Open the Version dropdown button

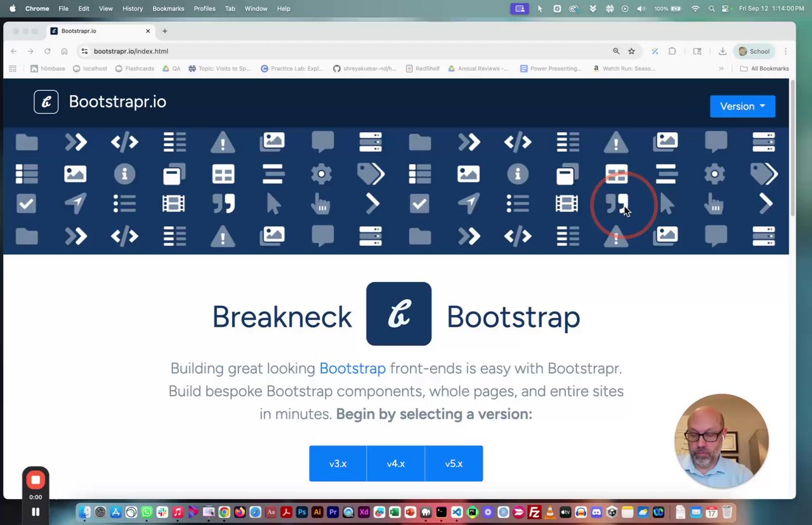pos(742,106)
